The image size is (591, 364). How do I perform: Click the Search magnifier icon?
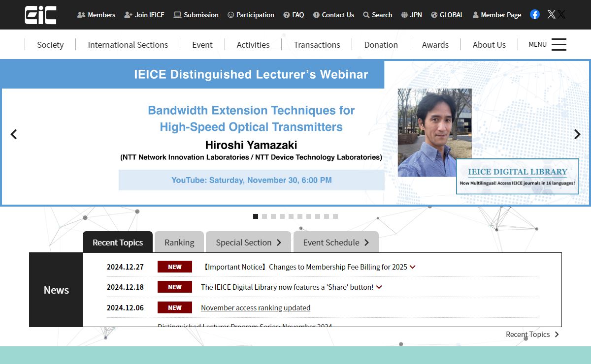coord(366,15)
